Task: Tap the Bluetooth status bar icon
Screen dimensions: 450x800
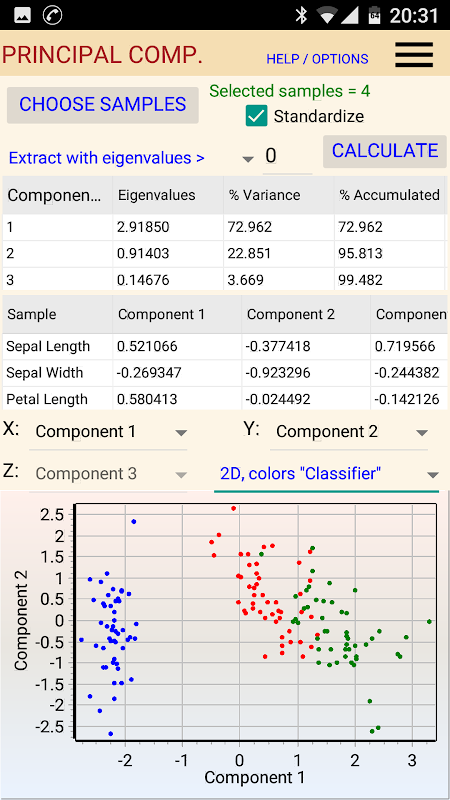Action: [x=302, y=15]
